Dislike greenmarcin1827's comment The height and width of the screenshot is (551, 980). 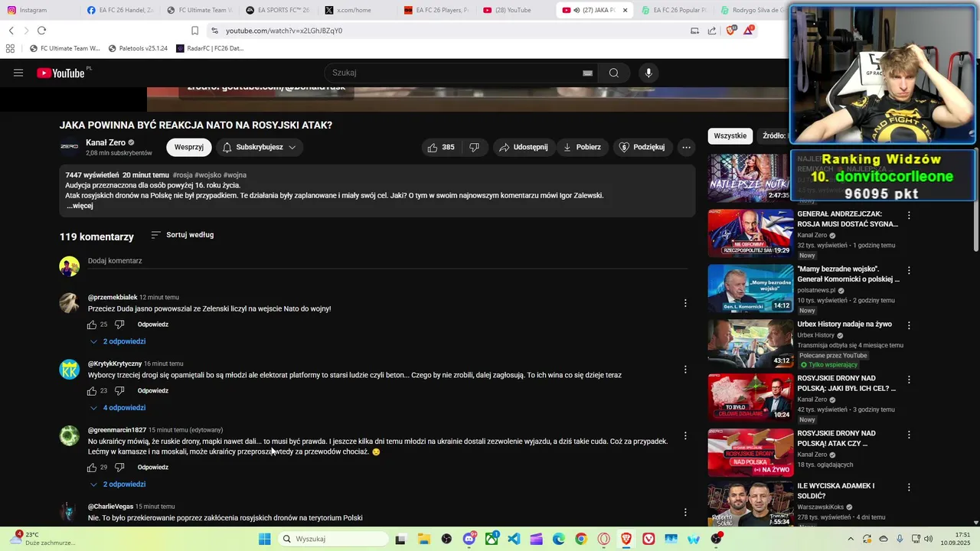tap(119, 468)
